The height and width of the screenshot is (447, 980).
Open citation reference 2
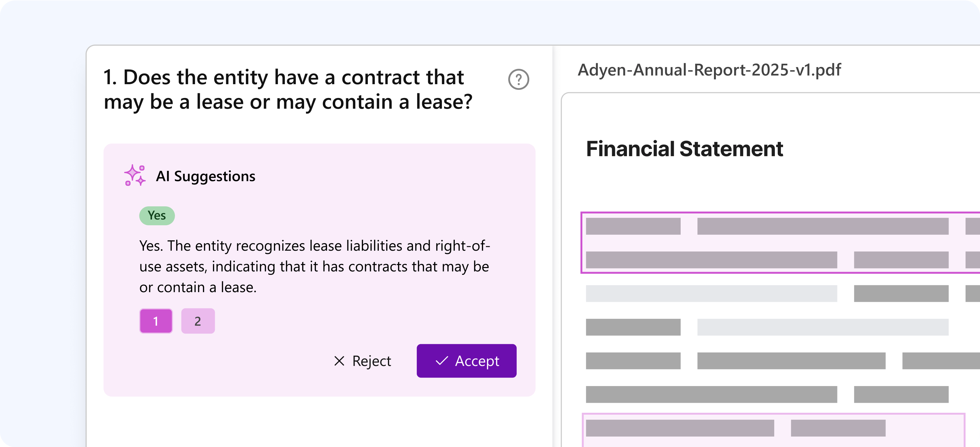[198, 321]
